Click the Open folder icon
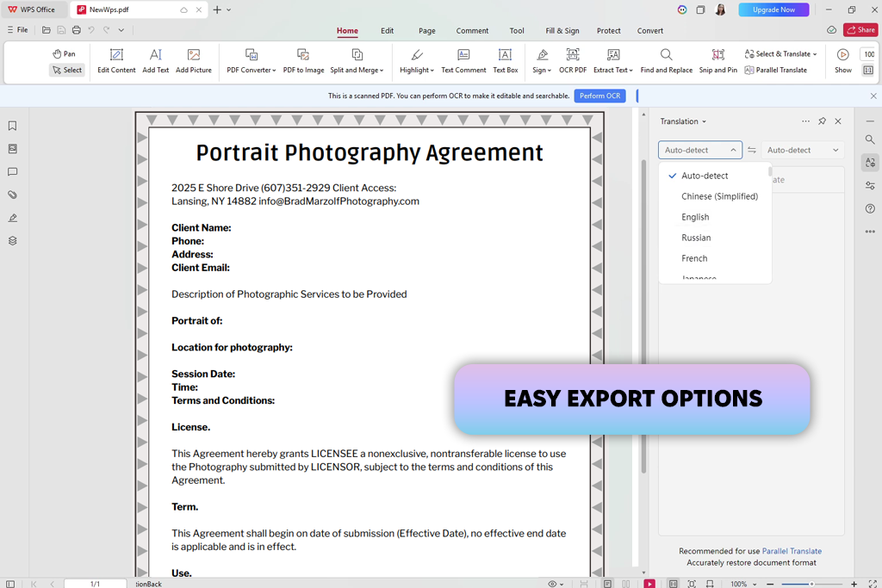Screen dimensions: 882x588 point(47,30)
